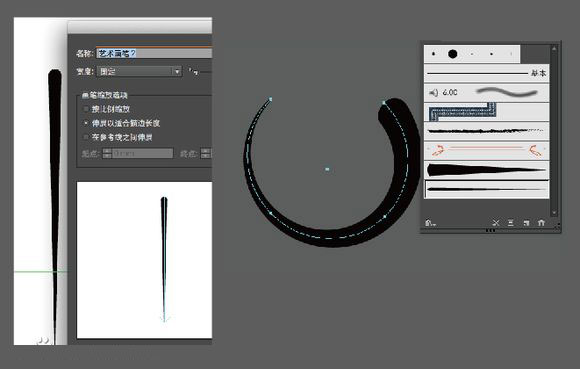
Task: Click the brushes panel scroll up arrow
Action: [x=554, y=48]
